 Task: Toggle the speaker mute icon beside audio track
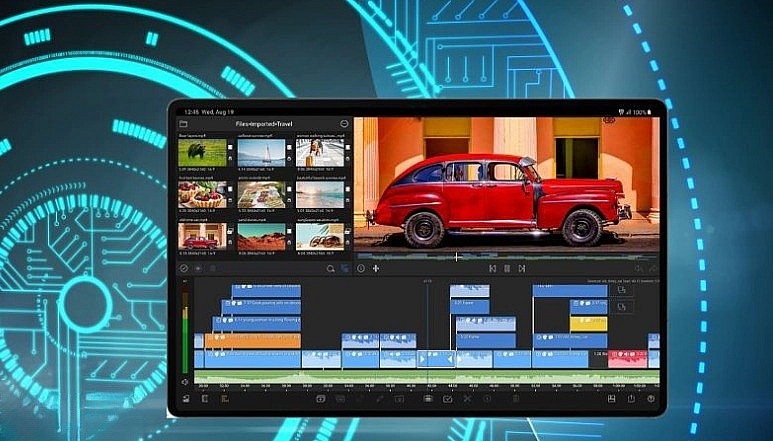tap(185, 381)
